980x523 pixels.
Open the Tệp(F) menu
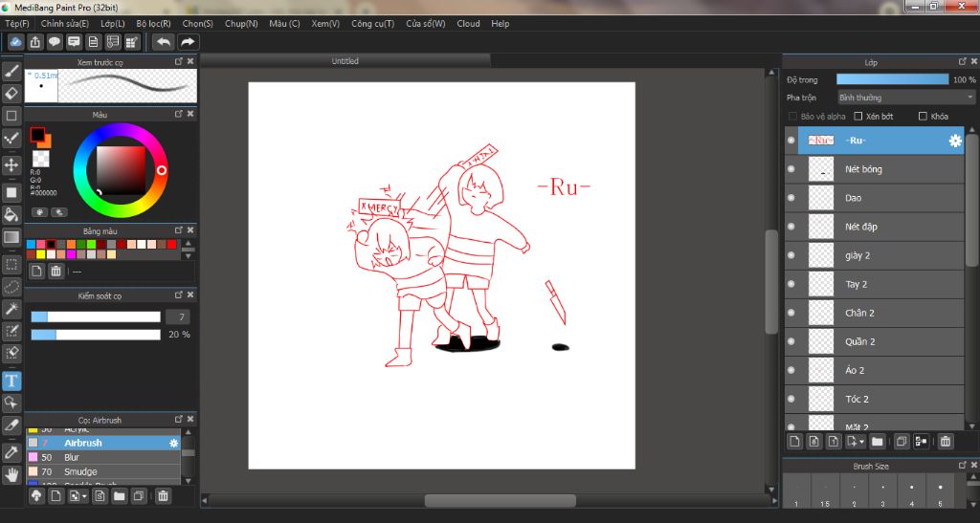[17, 23]
